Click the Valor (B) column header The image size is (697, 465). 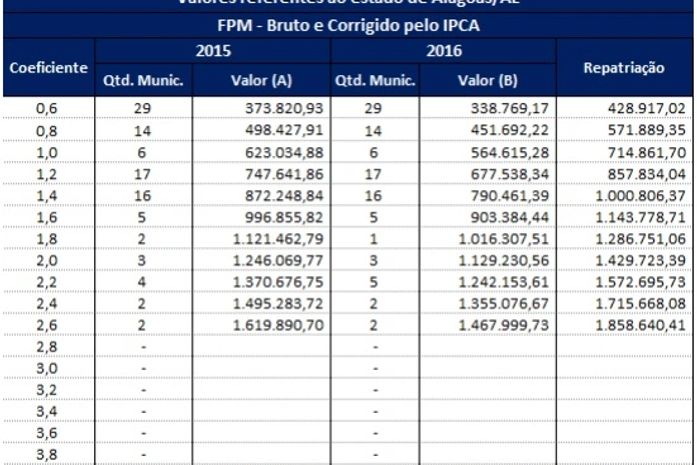(487, 80)
